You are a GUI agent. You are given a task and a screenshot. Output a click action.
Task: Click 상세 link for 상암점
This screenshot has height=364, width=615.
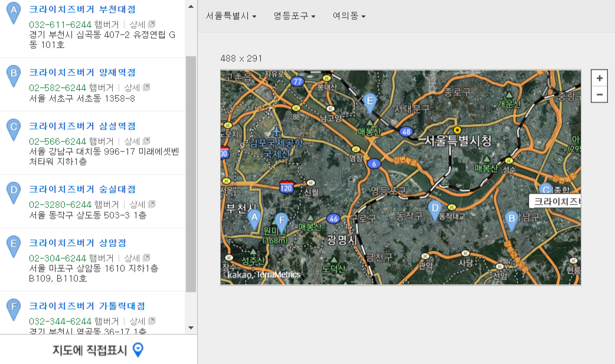pyautogui.click(x=132, y=258)
